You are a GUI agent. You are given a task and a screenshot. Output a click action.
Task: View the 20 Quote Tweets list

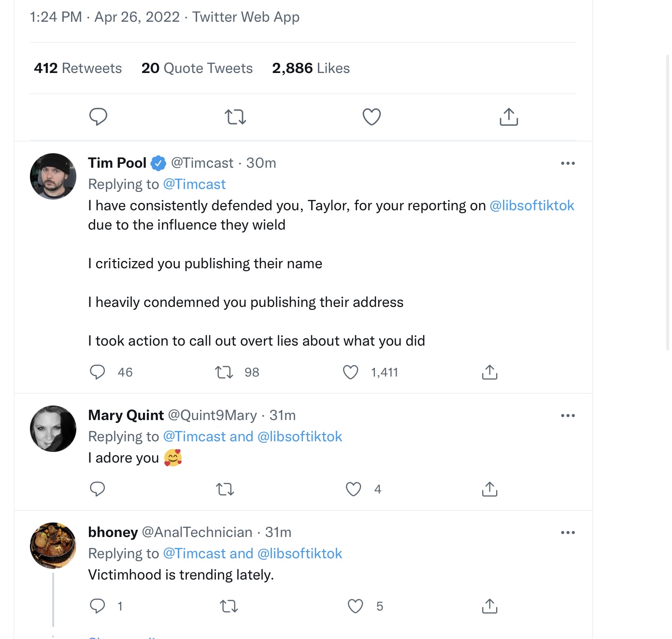click(x=197, y=68)
